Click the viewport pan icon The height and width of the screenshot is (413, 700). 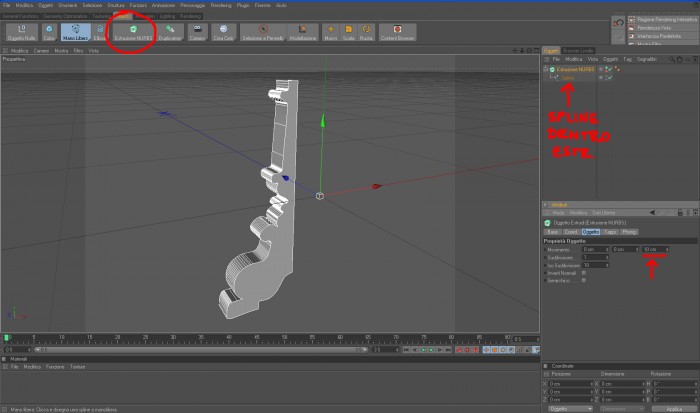point(515,50)
